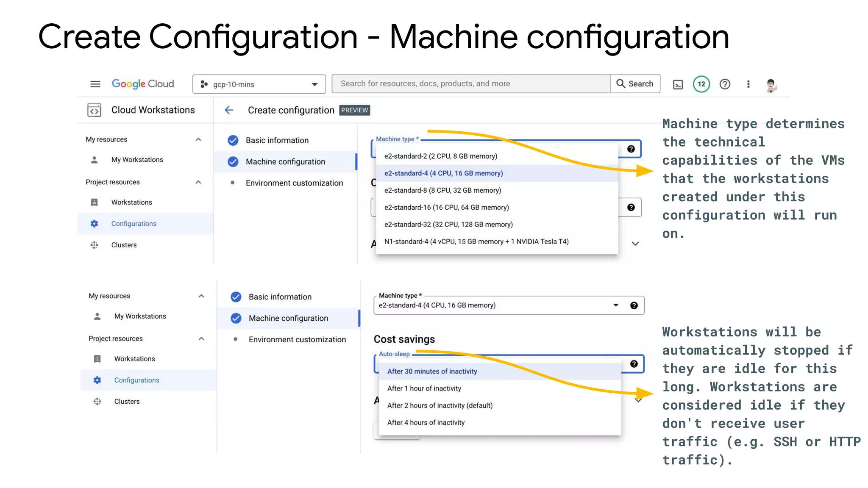
Task: Open the three-dot settings menu
Action: 748,84
